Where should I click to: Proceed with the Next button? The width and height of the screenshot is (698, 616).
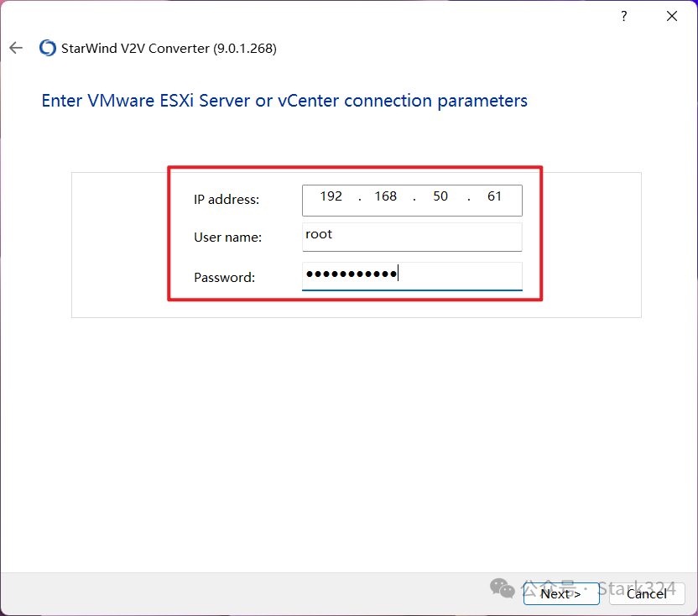point(561,593)
